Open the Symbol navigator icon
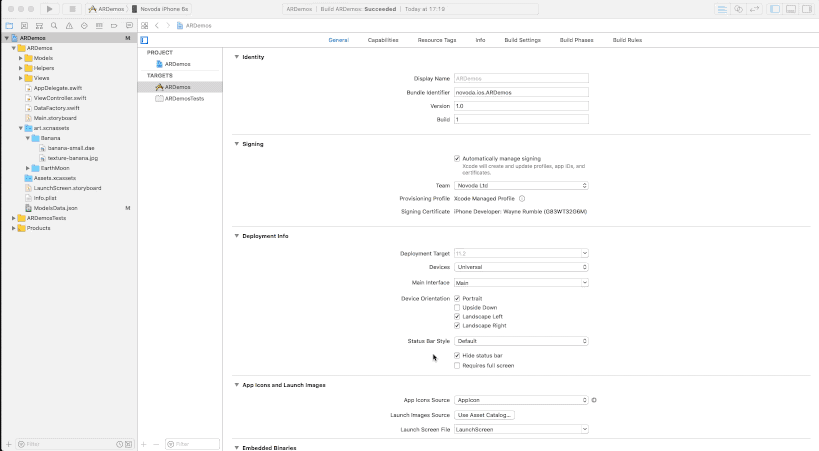Image resolution: width=819 pixels, height=451 pixels. 39,26
